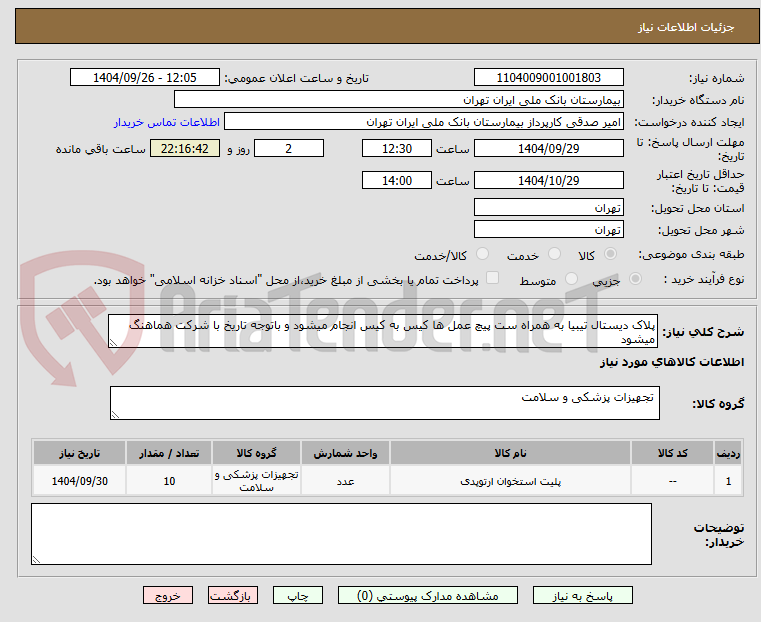Click the گروه کالا column header
This screenshot has height=622, width=761.
[256, 453]
